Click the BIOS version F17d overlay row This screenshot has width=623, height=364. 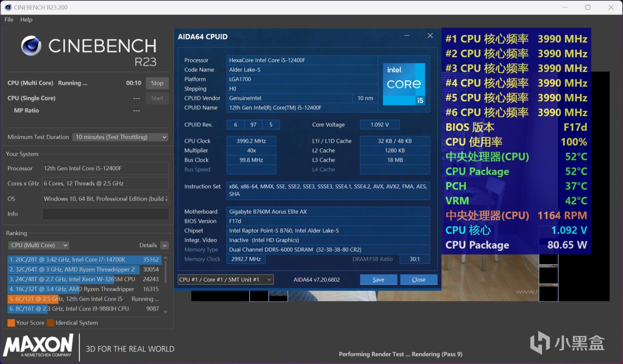pos(516,127)
